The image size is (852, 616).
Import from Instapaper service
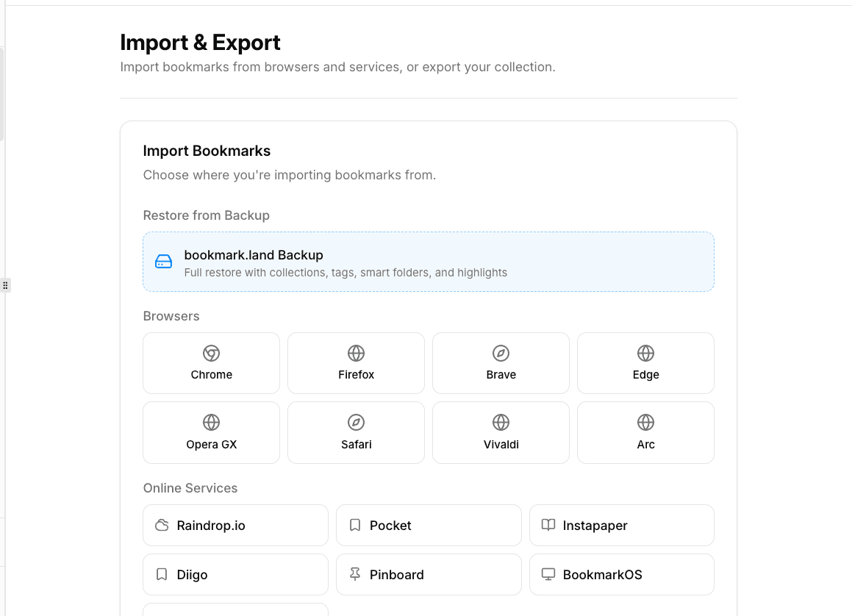622,526
